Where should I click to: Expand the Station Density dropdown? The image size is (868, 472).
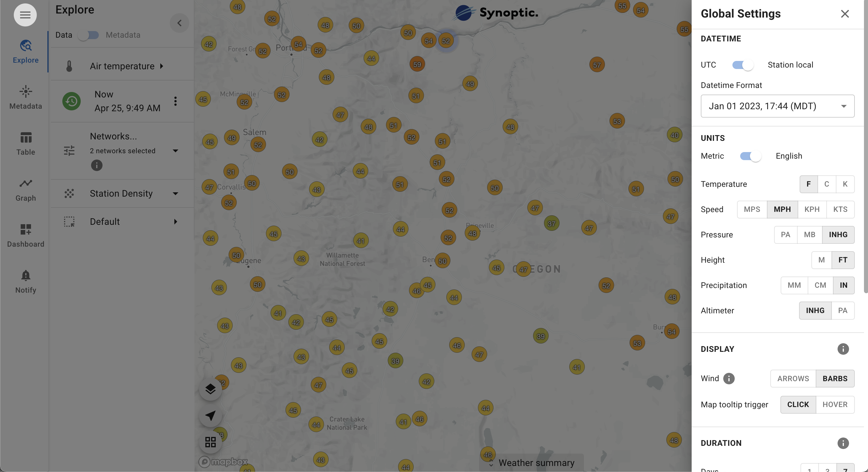click(x=175, y=193)
